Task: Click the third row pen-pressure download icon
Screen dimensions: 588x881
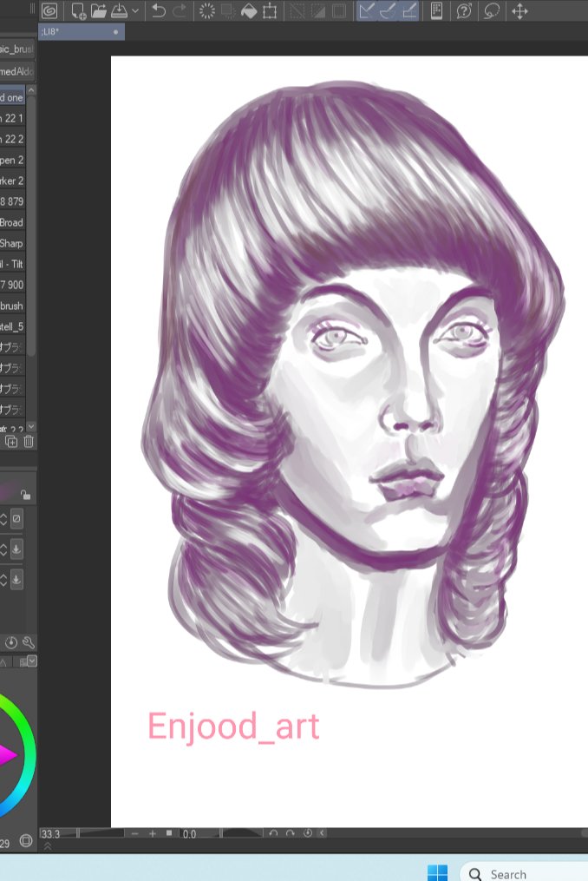Action: click(16, 579)
